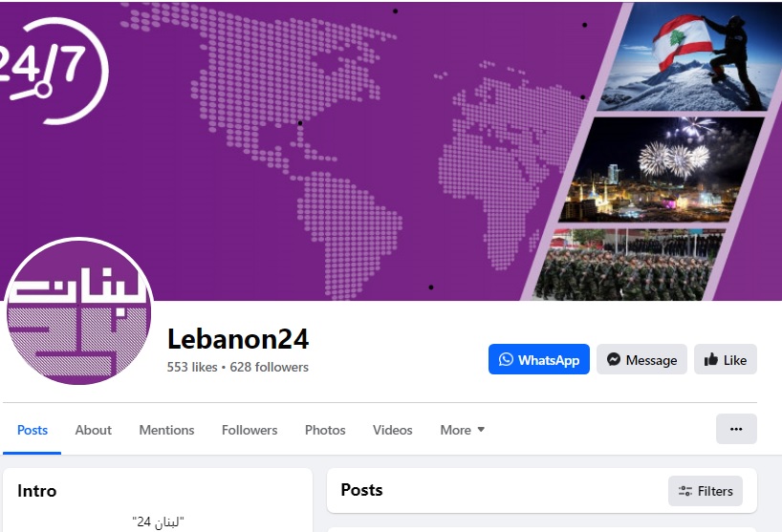Screen dimensions: 782x532
Task: Select the Posts tab
Action: click(33, 430)
